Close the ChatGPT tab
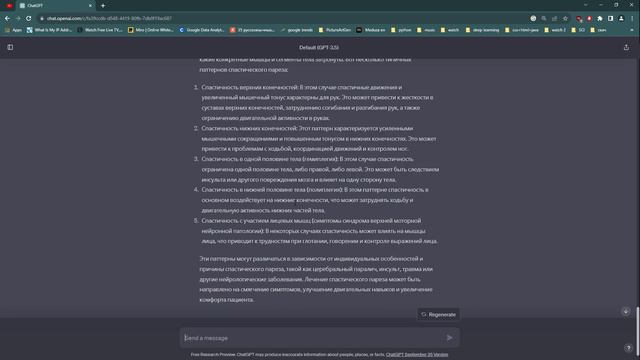 click(90, 6)
